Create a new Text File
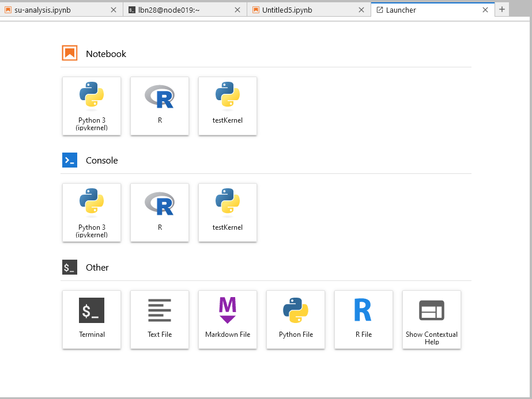532x399 pixels. pos(160,320)
